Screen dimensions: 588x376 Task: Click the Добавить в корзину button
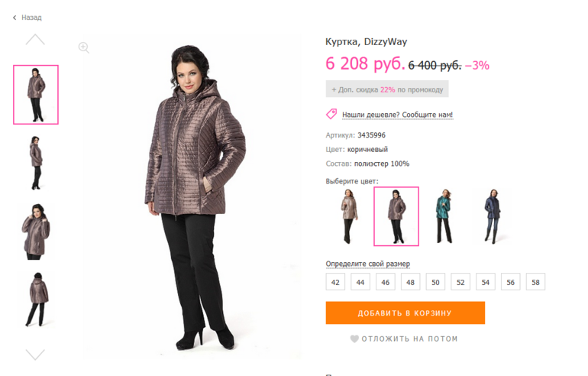[x=405, y=313]
